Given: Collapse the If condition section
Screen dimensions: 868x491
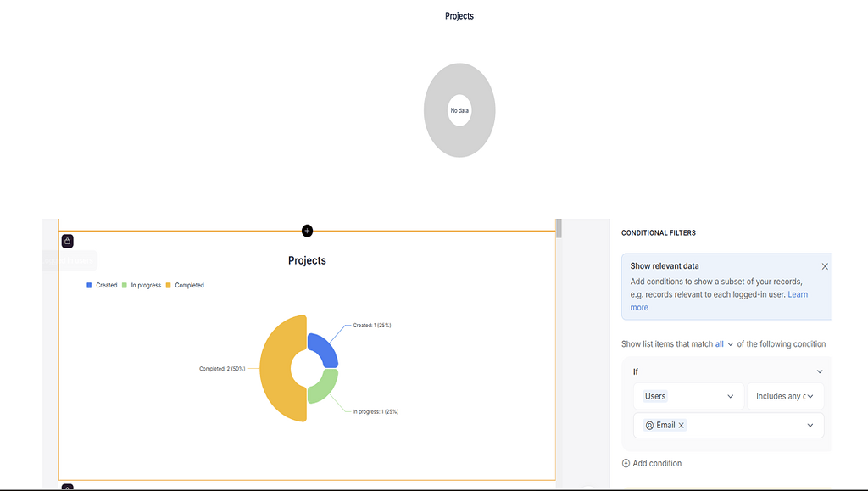Looking at the screenshot, I should 819,371.
